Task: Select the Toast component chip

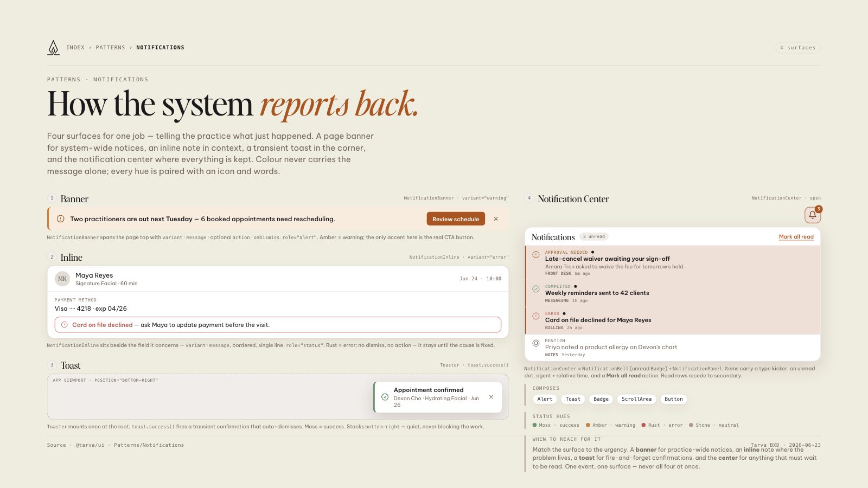Action: point(573,399)
